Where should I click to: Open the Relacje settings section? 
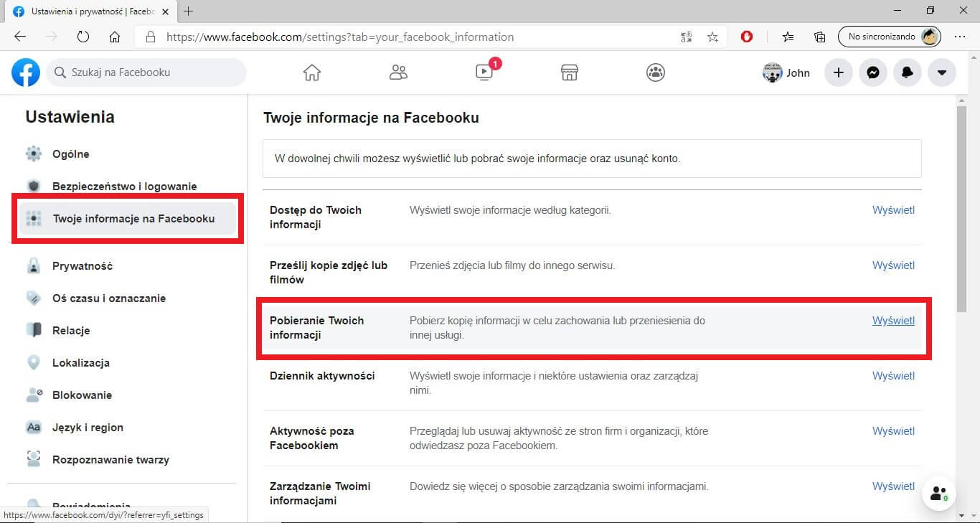pyautogui.click(x=71, y=331)
